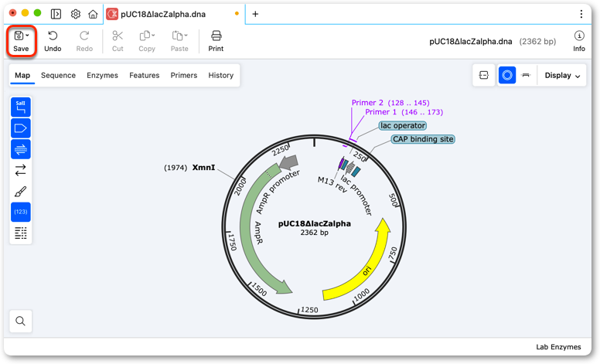
Task: Toggle the (123) numbering sidebar button
Action: pos(21,212)
